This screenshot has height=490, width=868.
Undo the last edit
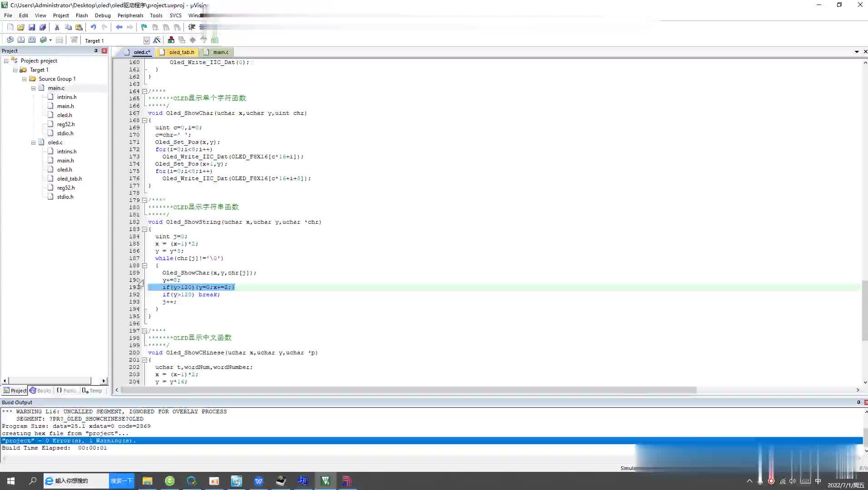[x=94, y=27]
